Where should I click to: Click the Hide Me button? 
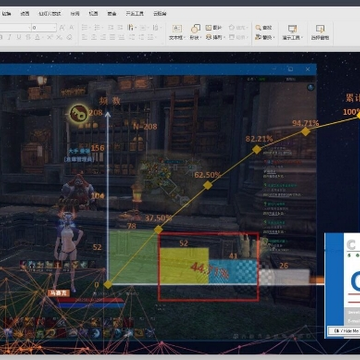(345, 331)
